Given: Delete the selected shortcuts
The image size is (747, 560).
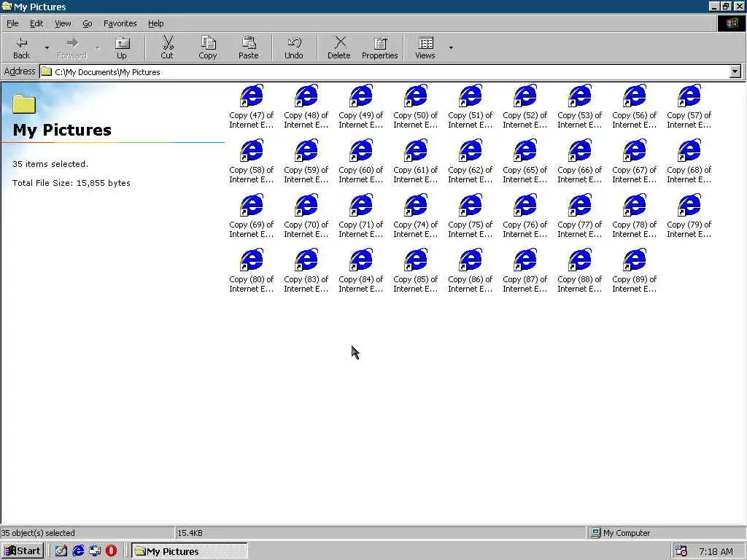Looking at the screenshot, I should click(x=339, y=47).
